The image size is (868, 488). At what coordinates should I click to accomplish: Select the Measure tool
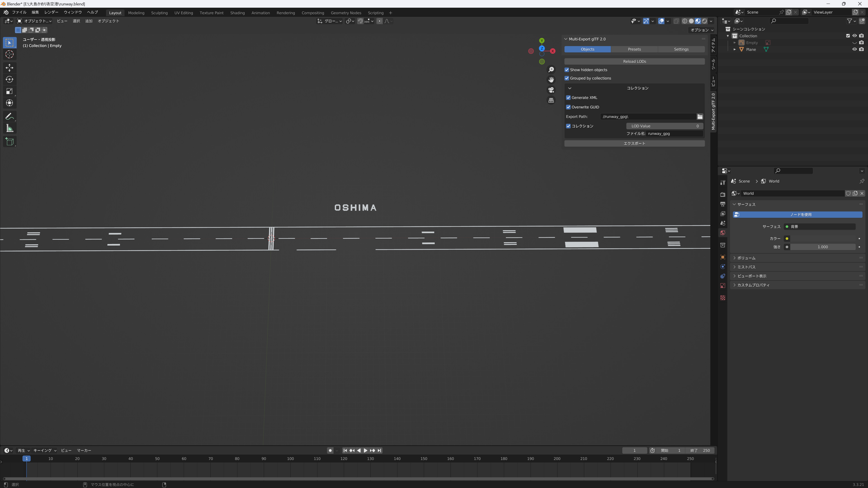pyautogui.click(x=9, y=128)
